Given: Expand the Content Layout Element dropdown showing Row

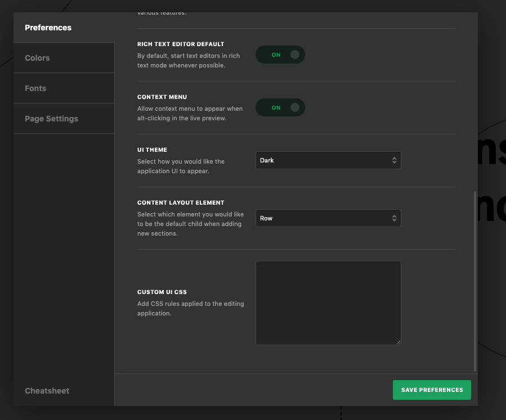Looking at the screenshot, I should point(328,218).
